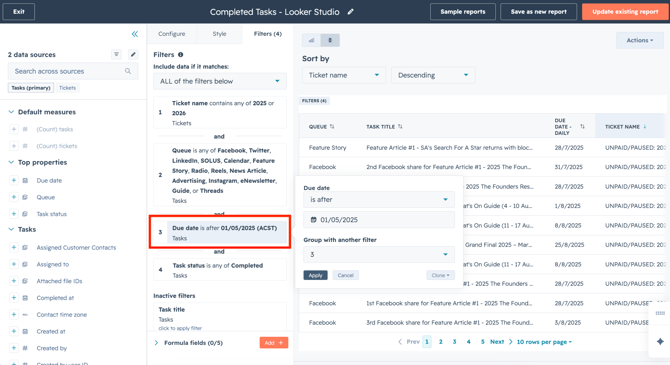This screenshot has width=670, height=365.
Task: Open the Queue is any of filter
Action: 220,175
